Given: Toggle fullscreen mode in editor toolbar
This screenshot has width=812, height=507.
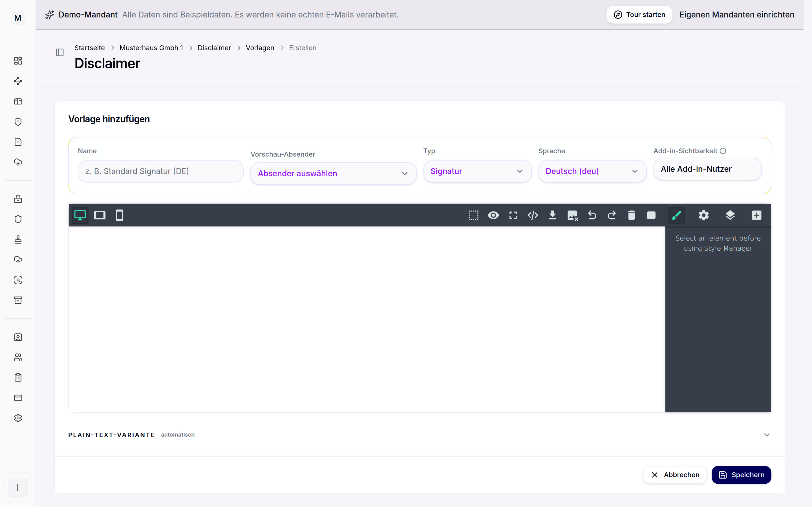Looking at the screenshot, I should [513, 215].
